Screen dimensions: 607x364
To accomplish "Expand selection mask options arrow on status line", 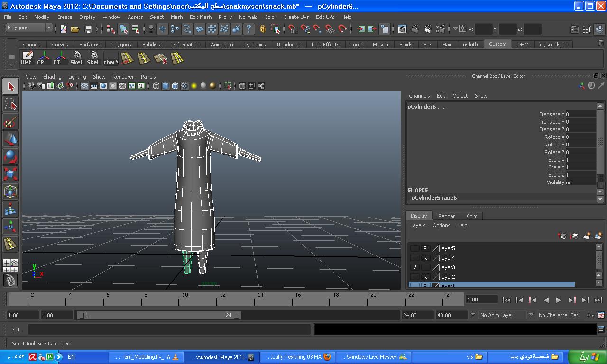I will click(x=151, y=29).
